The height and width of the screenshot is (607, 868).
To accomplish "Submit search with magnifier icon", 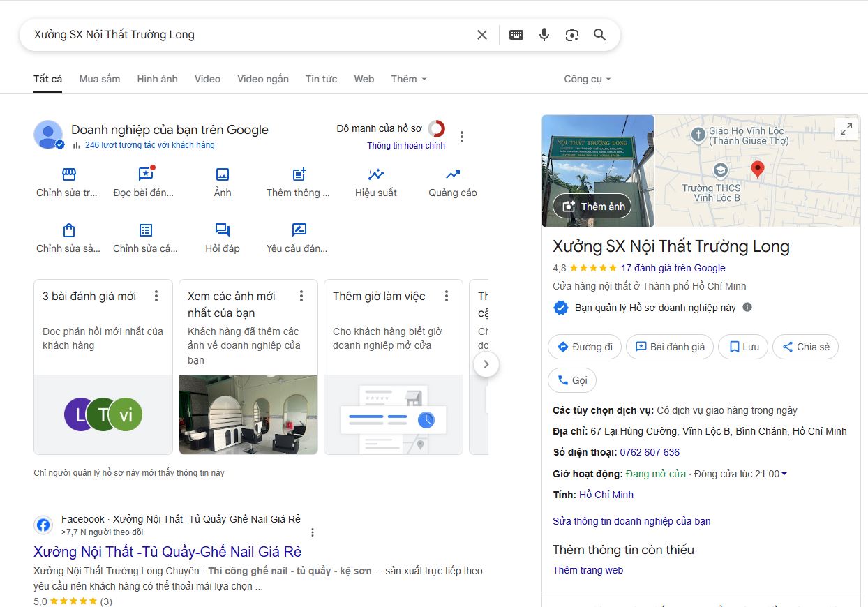I will click(x=600, y=35).
